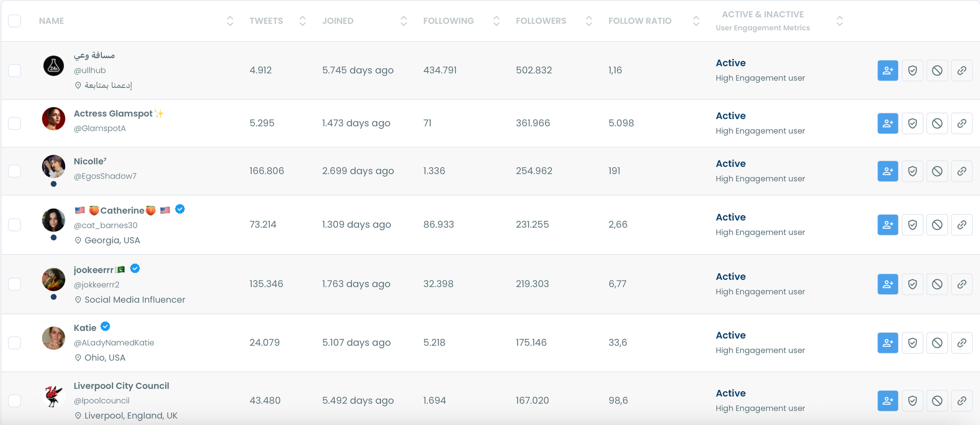The width and height of the screenshot is (980, 425).
Task: Open the @lpoolcouncil handle link
Action: [x=101, y=401]
